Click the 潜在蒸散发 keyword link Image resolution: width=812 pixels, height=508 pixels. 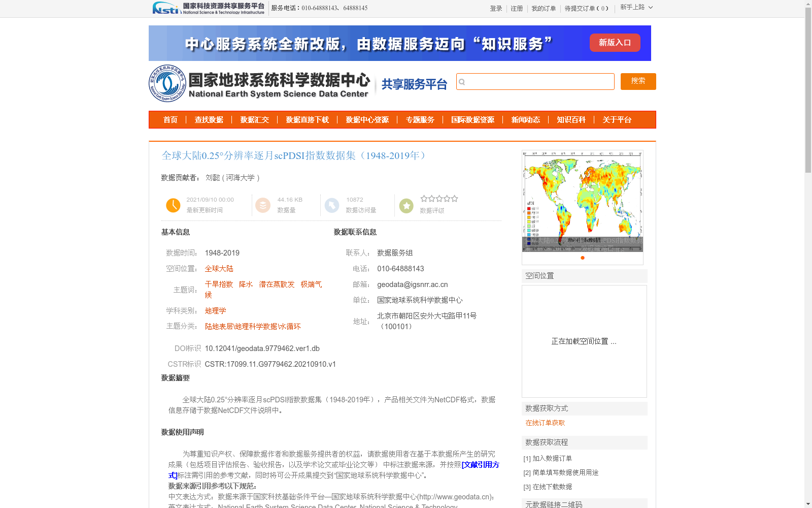[277, 284]
